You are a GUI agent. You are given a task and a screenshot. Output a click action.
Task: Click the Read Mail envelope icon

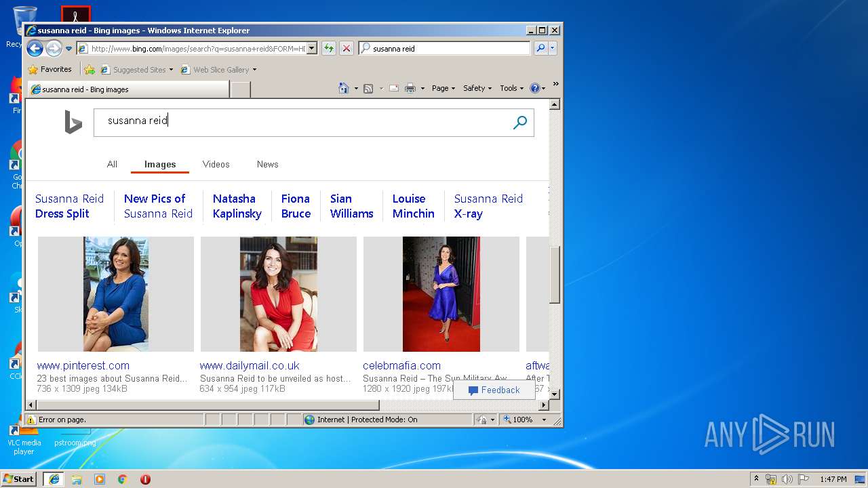point(393,88)
